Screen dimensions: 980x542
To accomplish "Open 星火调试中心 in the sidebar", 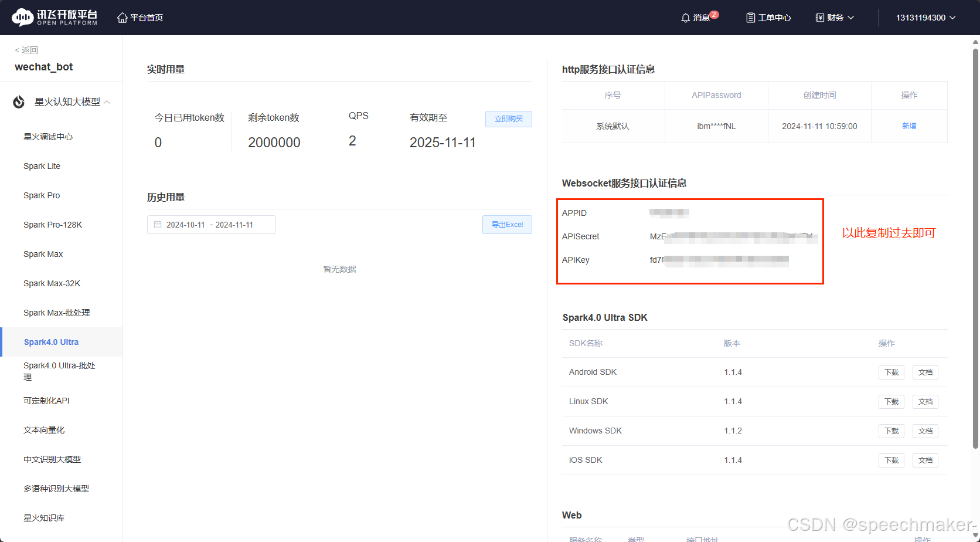I will (48, 137).
